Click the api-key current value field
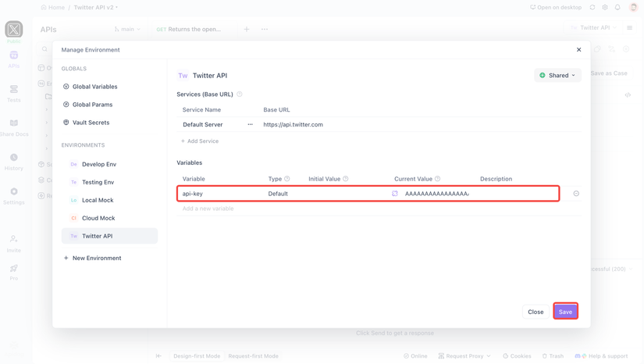The image size is (644, 364). (x=437, y=194)
